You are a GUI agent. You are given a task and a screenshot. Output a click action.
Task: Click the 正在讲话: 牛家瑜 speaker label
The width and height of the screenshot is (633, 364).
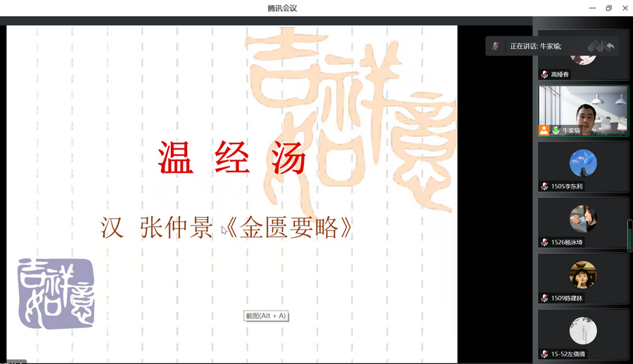[536, 46]
